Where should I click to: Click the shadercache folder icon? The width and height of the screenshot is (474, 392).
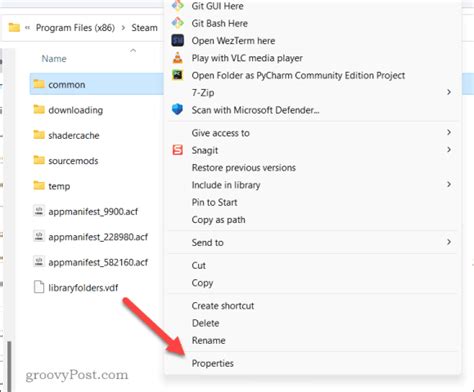click(39, 135)
